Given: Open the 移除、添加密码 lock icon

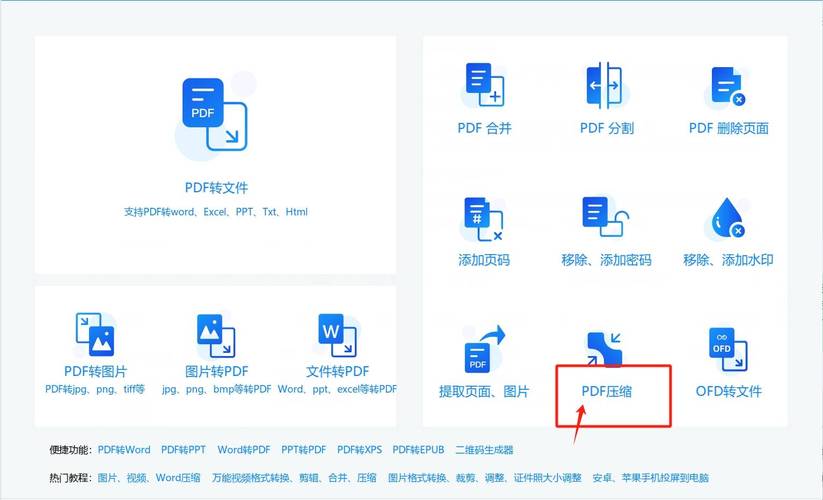Looking at the screenshot, I should (605, 217).
